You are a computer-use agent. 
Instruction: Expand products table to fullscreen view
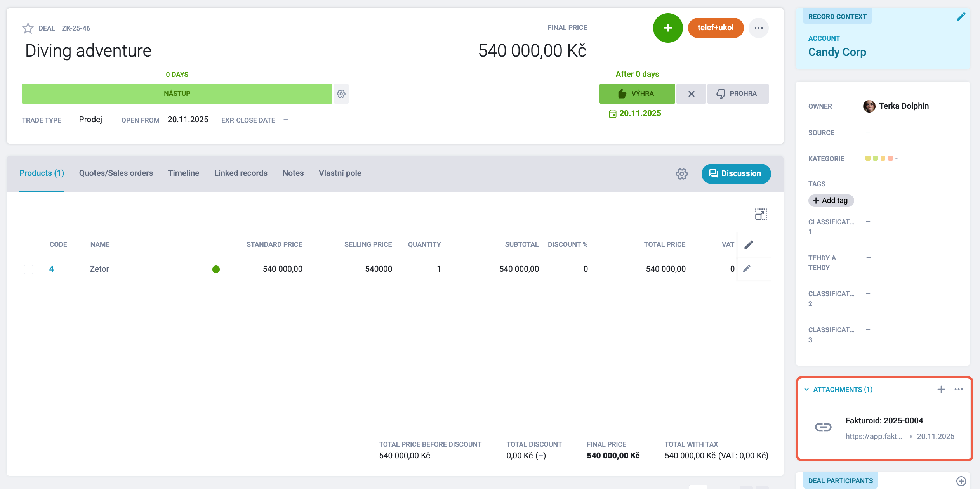tap(761, 214)
